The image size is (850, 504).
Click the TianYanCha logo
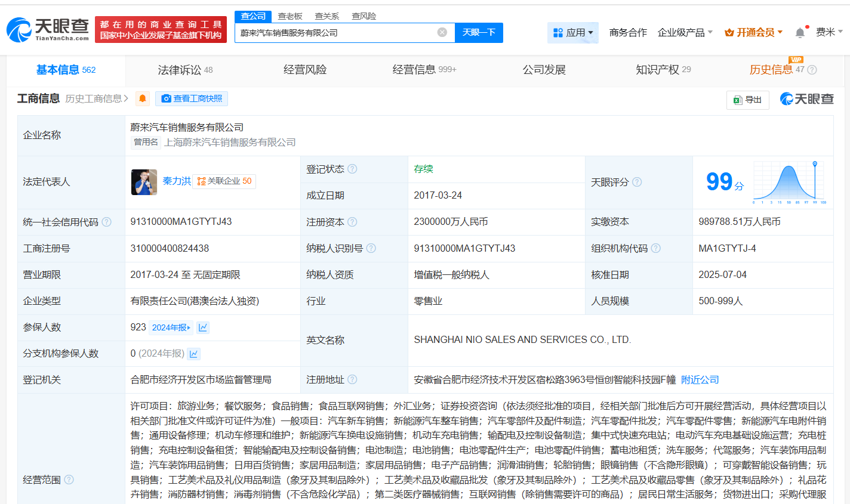click(x=48, y=29)
